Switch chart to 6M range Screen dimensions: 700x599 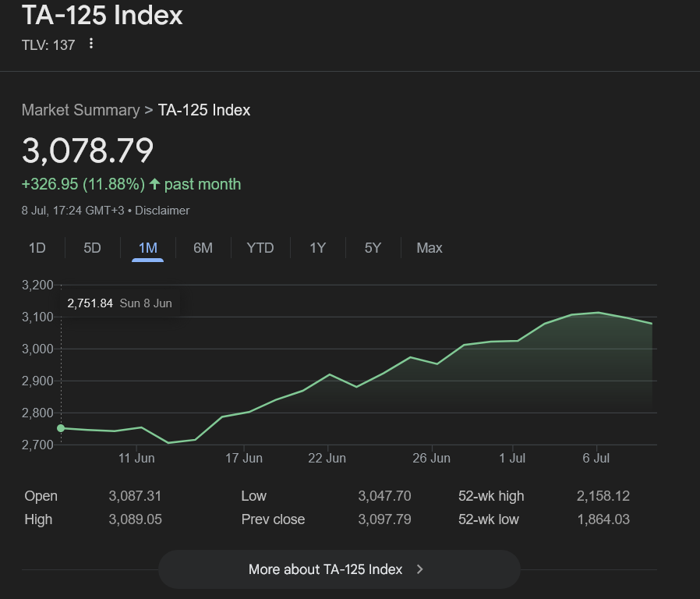click(203, 248)
